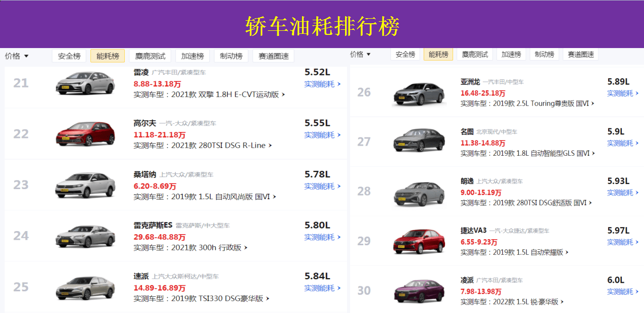Screen dimensions: 644x313
Task: Expand 2019款 280TSI DSG舒适版 model row
Action: 526,203
